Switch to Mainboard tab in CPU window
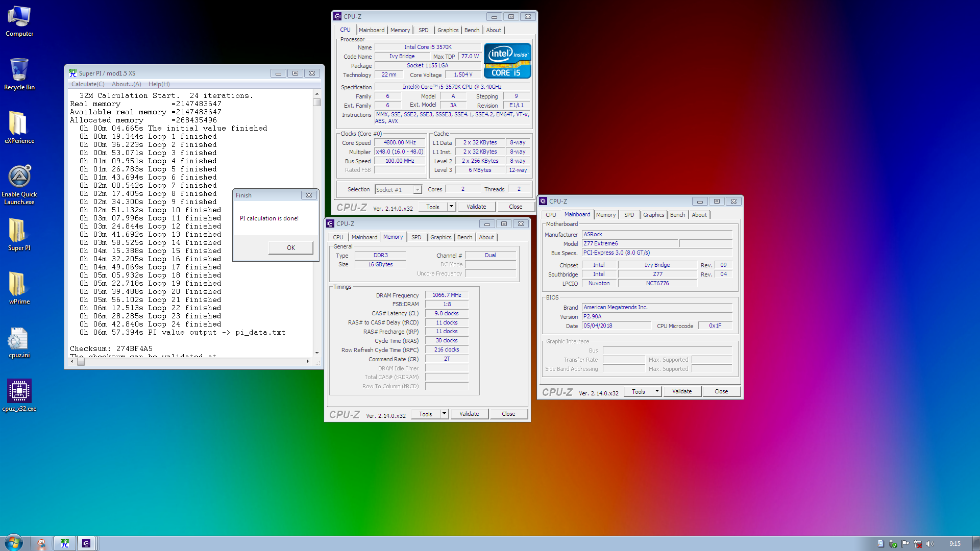 (x=372, y=30)
